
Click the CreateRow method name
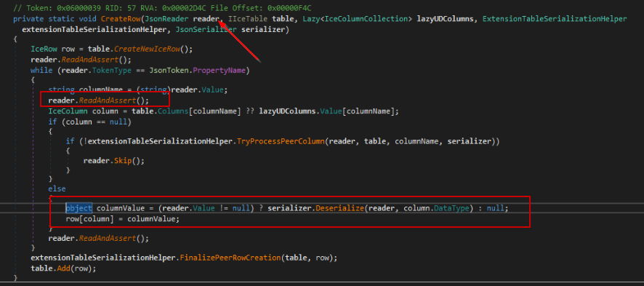[121, 18]
